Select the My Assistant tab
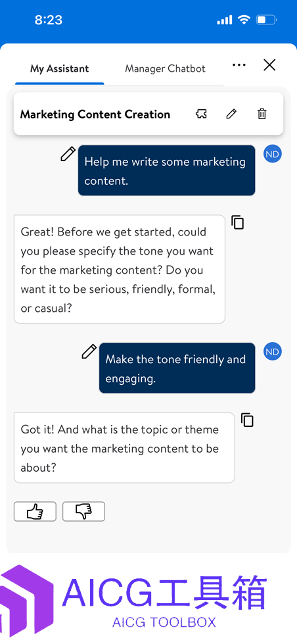 60,68
